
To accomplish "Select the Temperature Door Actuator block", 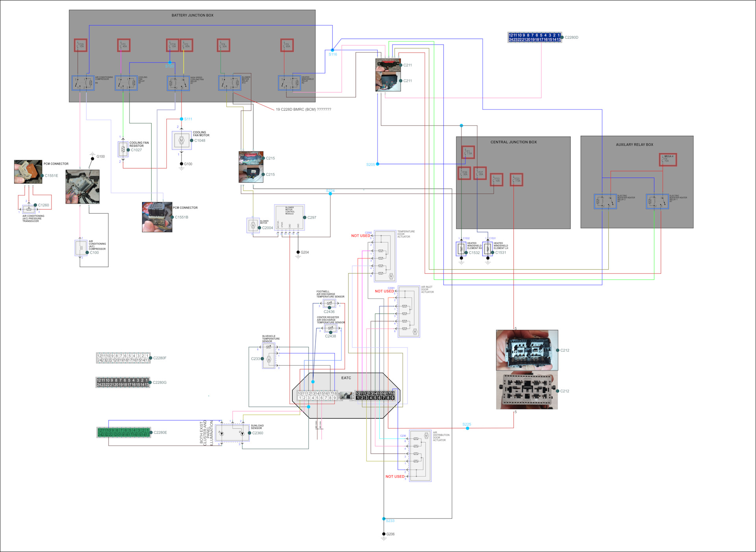I will [385, 256].
